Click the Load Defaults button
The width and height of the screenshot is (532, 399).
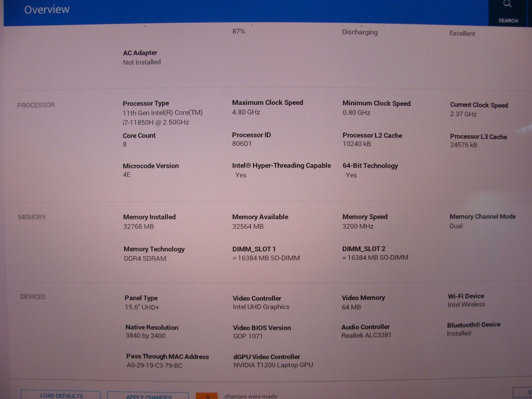pos(61,395)
